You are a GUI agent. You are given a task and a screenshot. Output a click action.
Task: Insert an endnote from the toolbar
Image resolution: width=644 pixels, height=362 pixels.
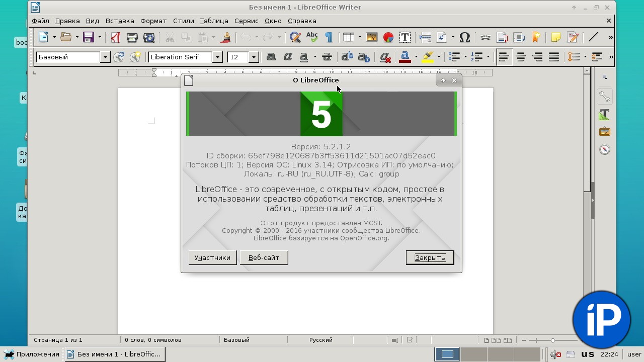519,37
